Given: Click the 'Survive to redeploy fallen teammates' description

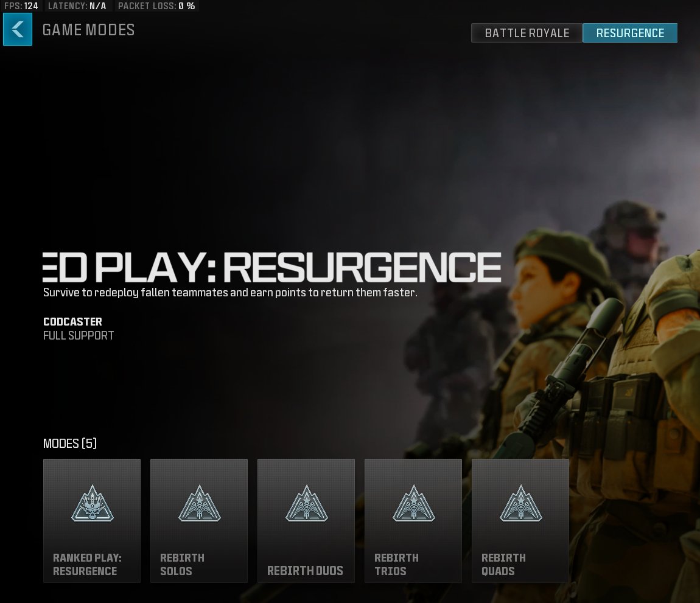Looking at the screenshot, I should (230, 293).
